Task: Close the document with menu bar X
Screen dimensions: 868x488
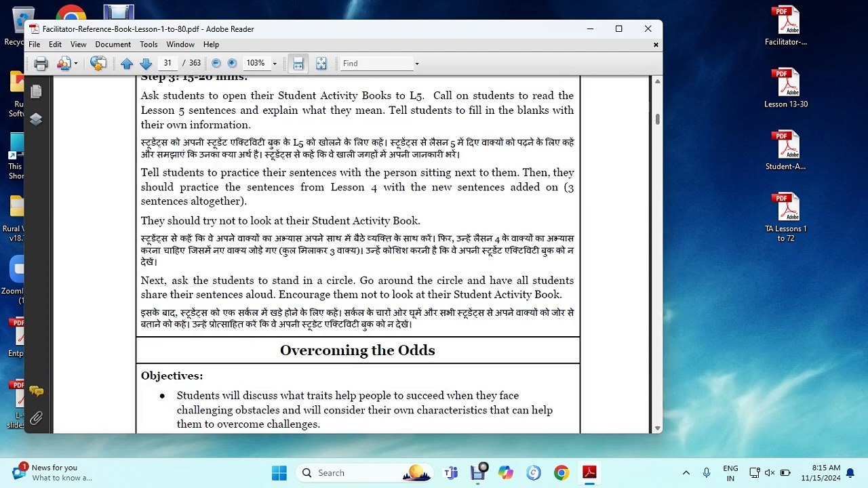Action: pos(656,45)
